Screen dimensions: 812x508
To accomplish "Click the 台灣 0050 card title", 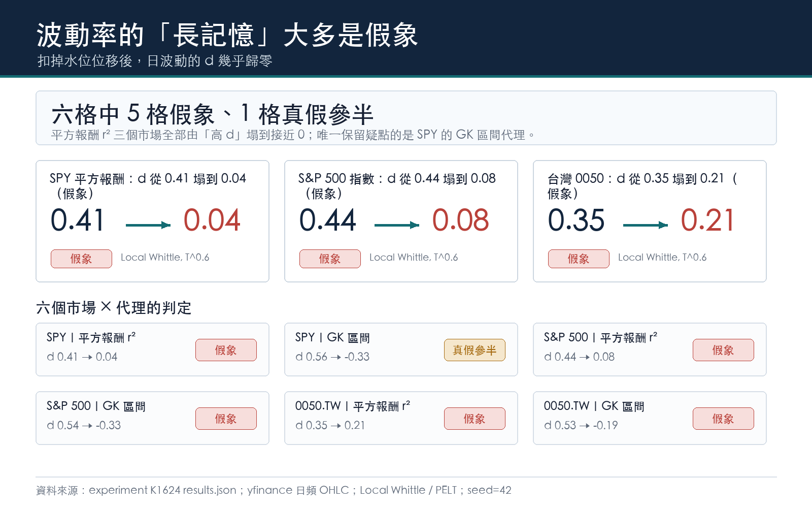I will pos(642,186).
